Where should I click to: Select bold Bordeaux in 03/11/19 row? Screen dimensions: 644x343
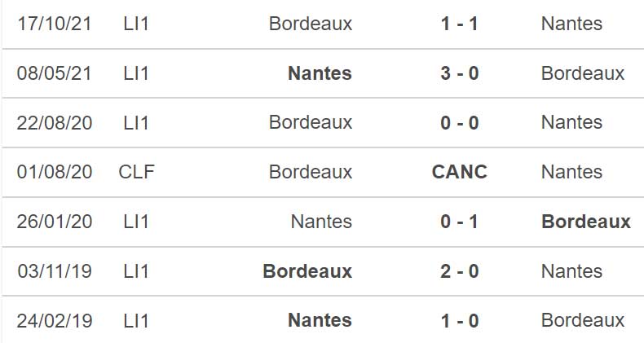(307, 271)
